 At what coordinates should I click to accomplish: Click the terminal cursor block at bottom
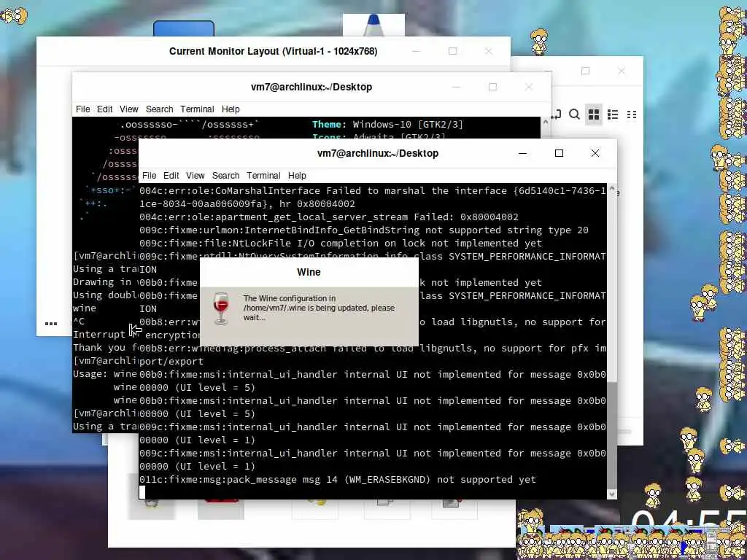click(142, 492)
